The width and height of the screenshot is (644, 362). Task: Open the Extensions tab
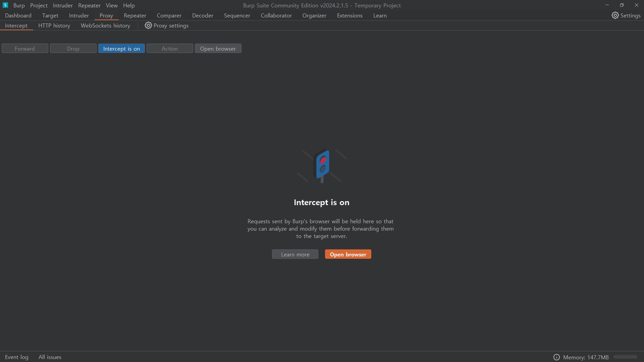click(x=350, y=15)
